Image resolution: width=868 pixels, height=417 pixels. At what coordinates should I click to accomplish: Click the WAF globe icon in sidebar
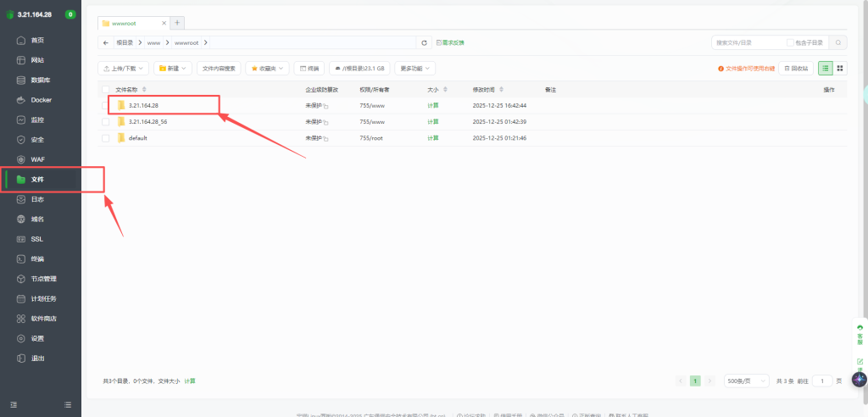tap(21, 159)
